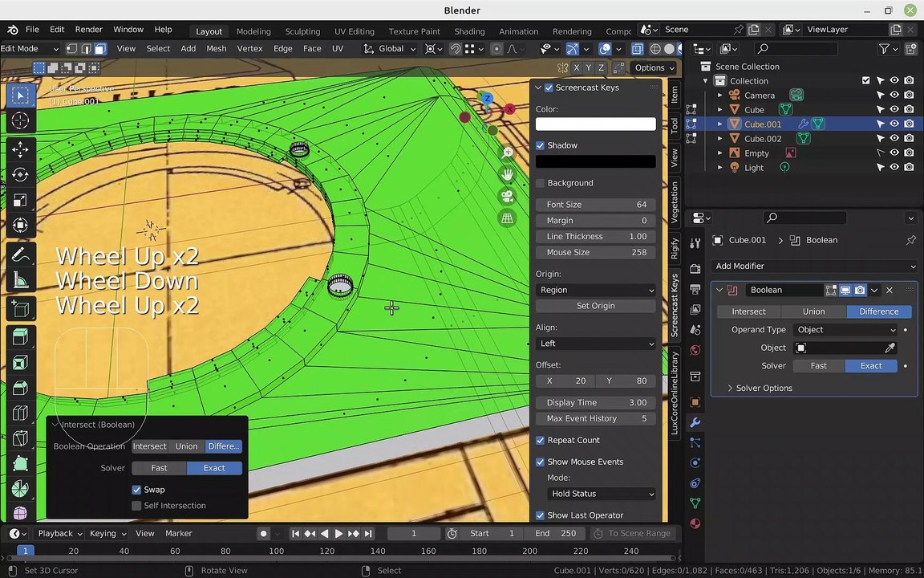Activate the Loop Cut tool
Screen dimensions: 924x578
click(20, 413)
